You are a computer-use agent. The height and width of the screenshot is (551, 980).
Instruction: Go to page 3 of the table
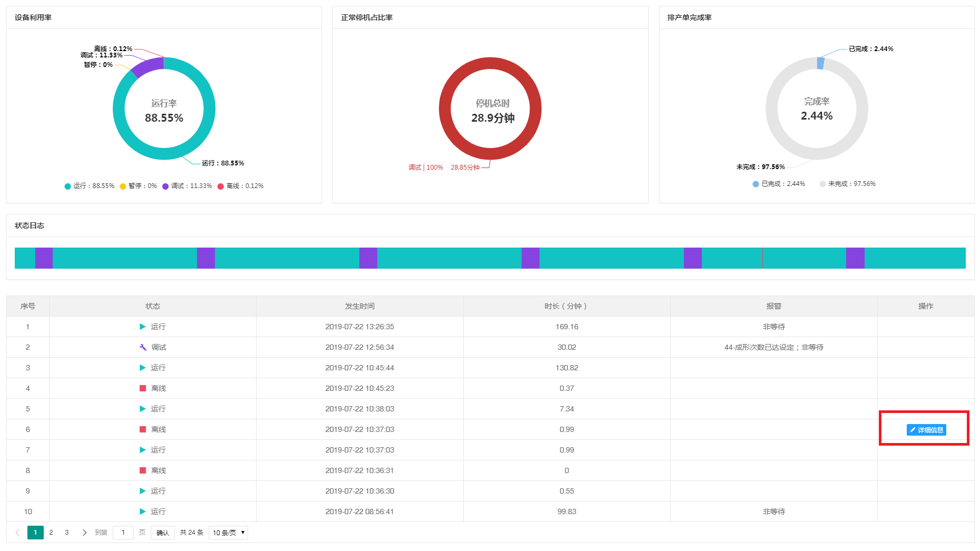(67, 533)
